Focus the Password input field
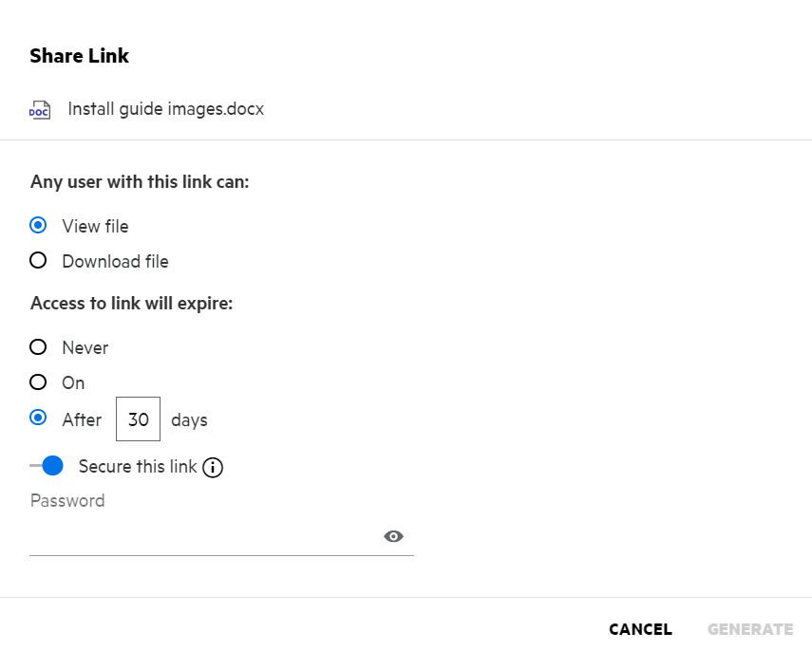 tap(204, 537)
